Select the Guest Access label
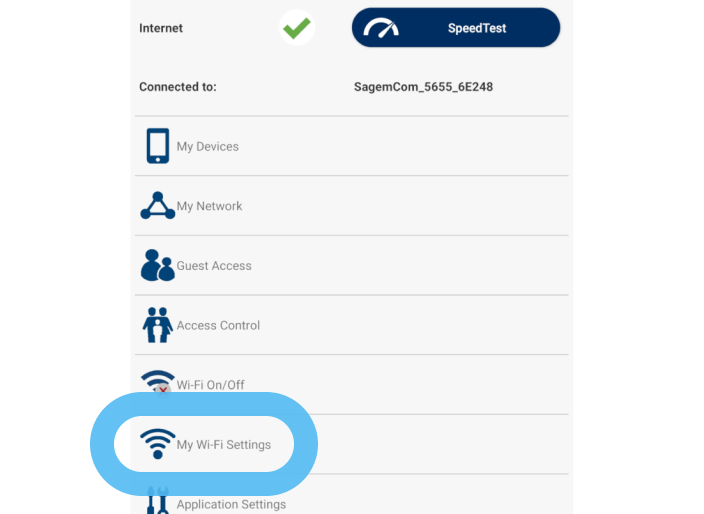This screenshot has width=704, height=514. click(x=214, y=266)
